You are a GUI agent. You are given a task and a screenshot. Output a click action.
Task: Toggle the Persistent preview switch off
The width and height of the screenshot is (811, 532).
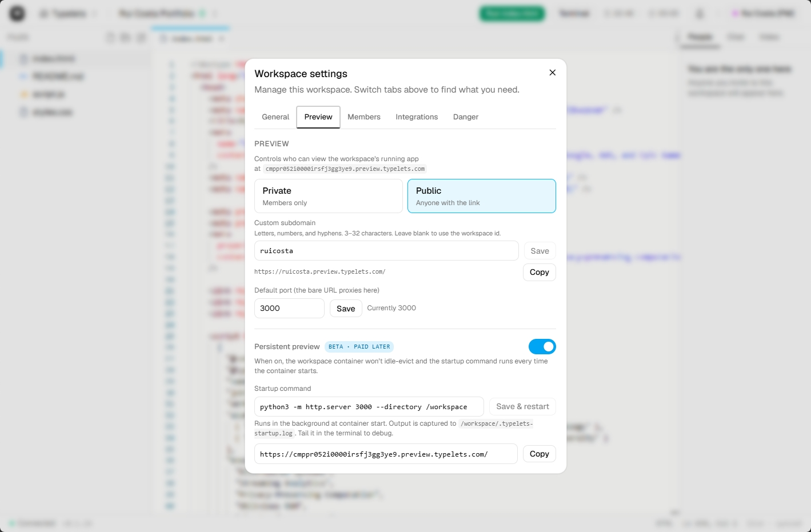tap(542, 346)
